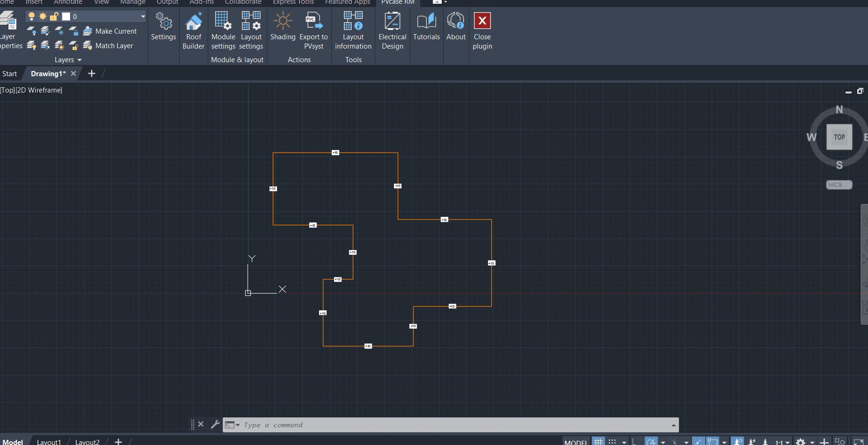Image resolution: width=868 pixels, height=445 pixels.
Task: Toggle drawing grid display in status bar
Action: (598, 441)
